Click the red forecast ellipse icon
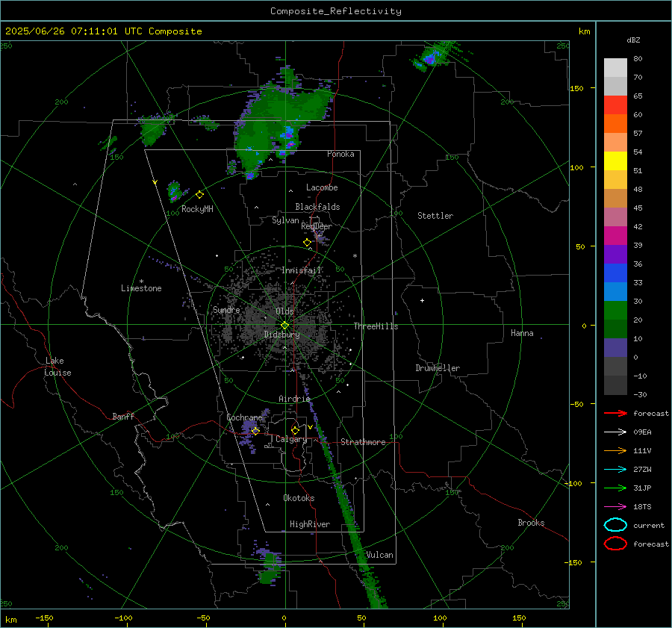This screenshot has height=628, width=672. coord(615,544)
